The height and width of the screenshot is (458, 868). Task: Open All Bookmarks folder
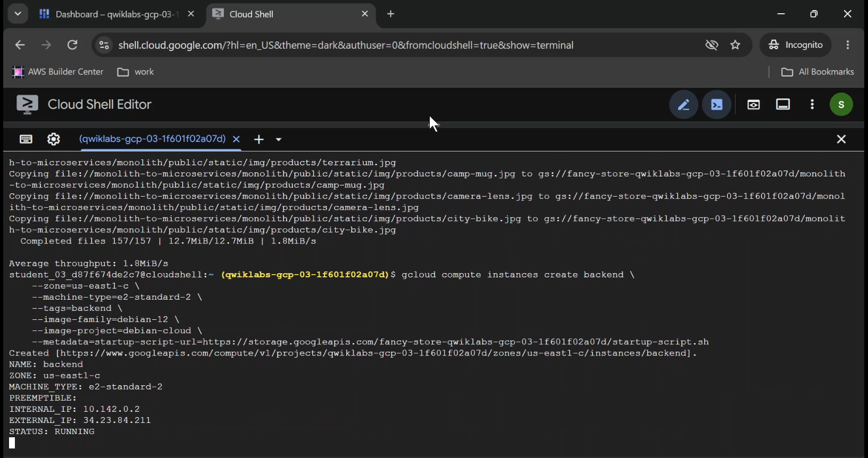point(818,72)
